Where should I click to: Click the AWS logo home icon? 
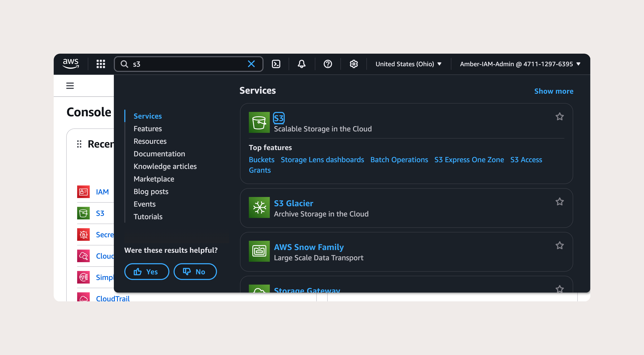coord(71,64)
